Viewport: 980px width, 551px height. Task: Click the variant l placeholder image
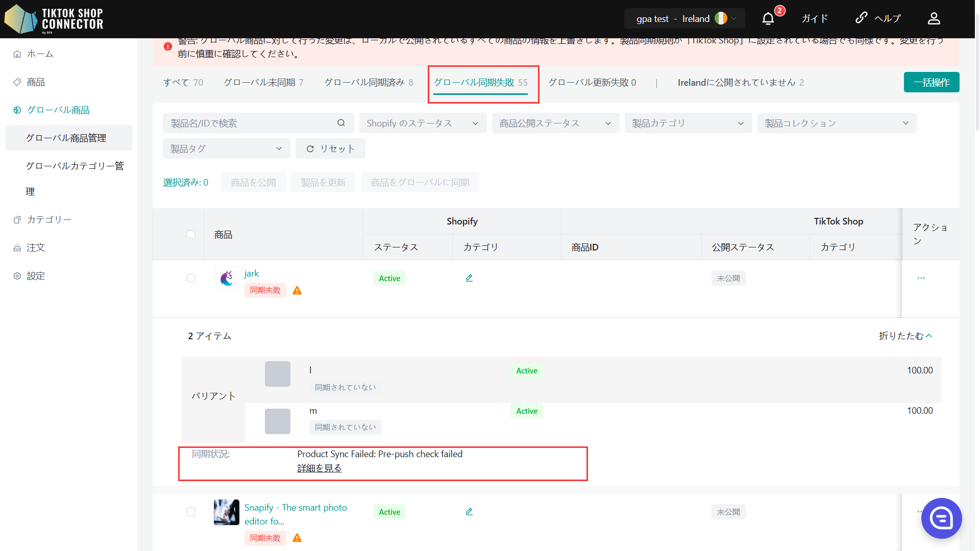coord(278,374)
